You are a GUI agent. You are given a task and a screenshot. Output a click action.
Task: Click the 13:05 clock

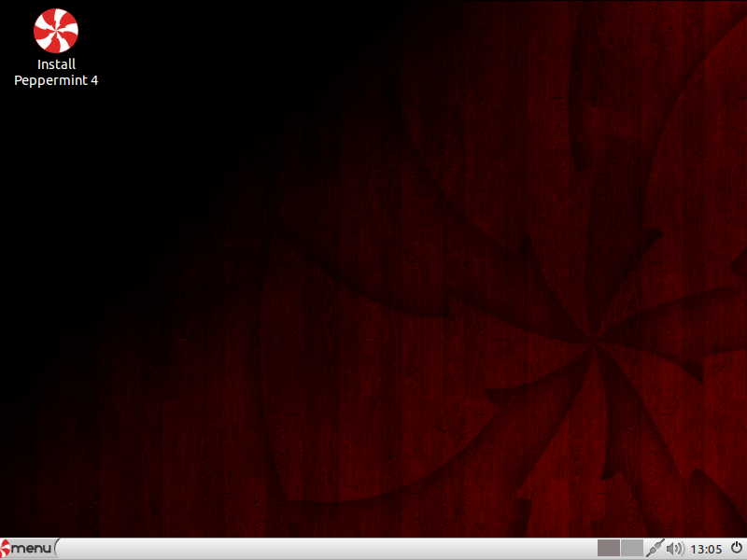(708, 548)
